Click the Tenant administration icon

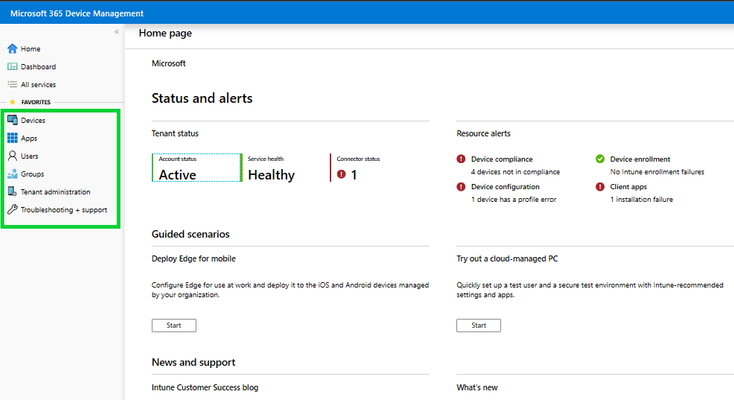pos(12,192)
